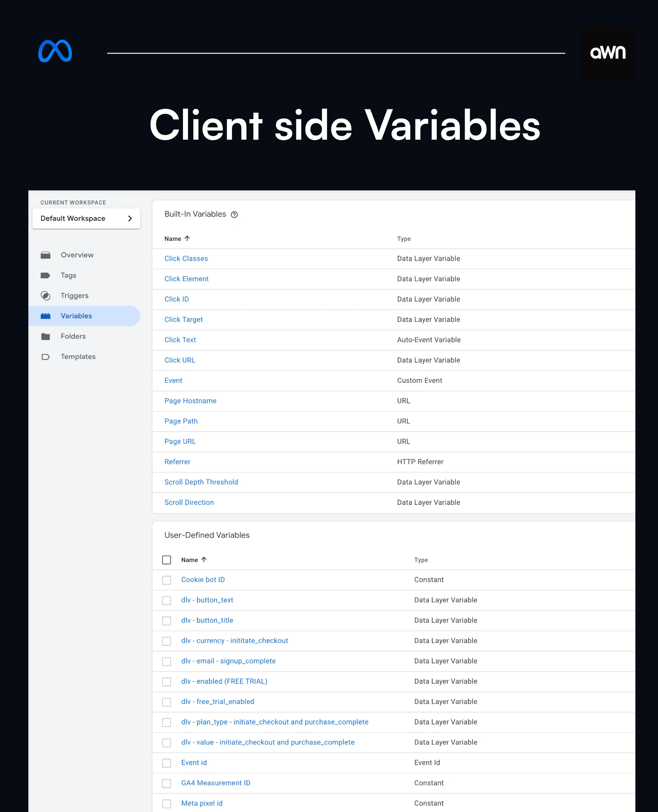Open the Variables section in sidebar

click(x=76, y=316)
